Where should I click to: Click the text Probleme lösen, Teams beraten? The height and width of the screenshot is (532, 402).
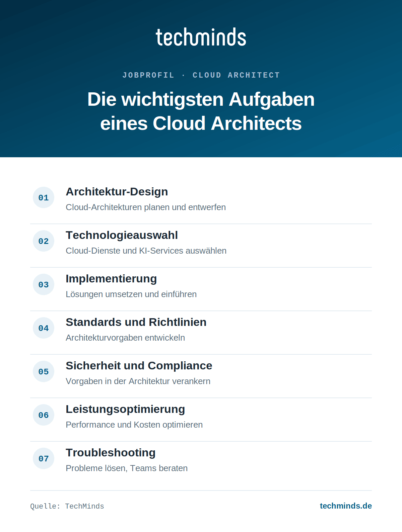(127, 468)
